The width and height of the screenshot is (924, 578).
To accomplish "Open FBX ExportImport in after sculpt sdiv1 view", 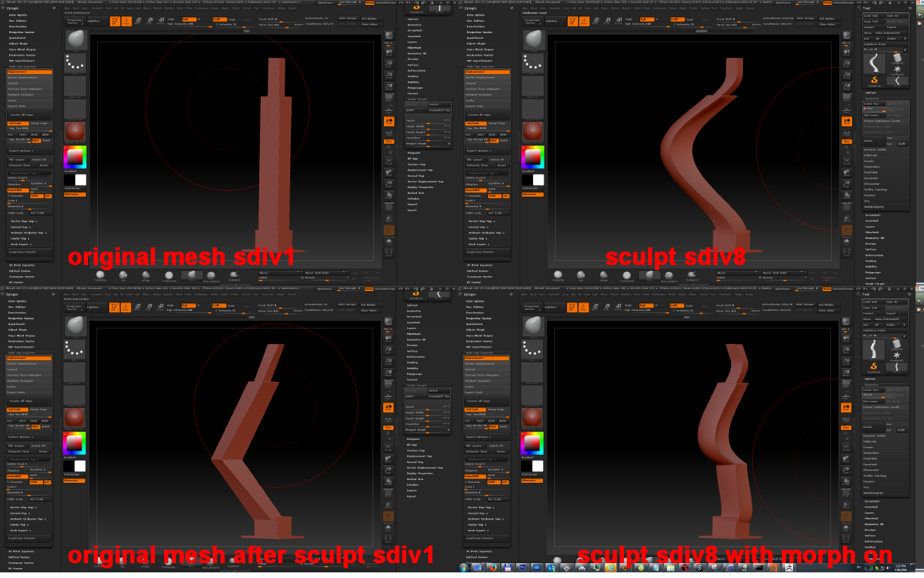I will (22, 347).
